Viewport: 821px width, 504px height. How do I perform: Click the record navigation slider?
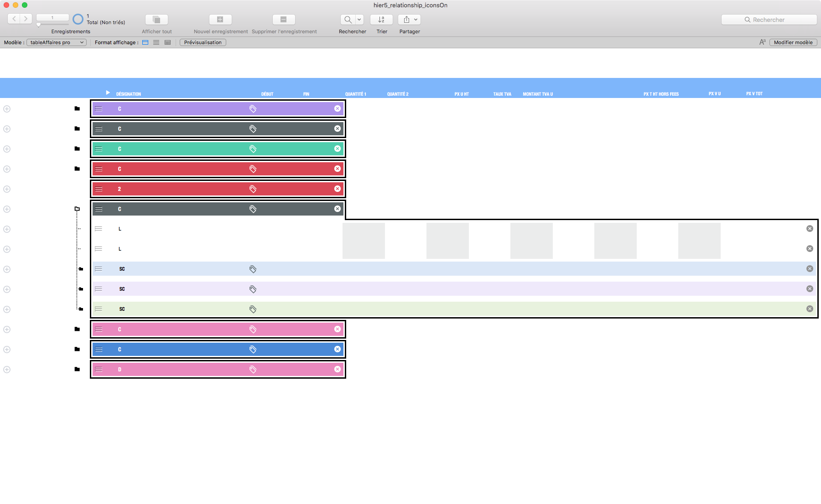(52, 25)
